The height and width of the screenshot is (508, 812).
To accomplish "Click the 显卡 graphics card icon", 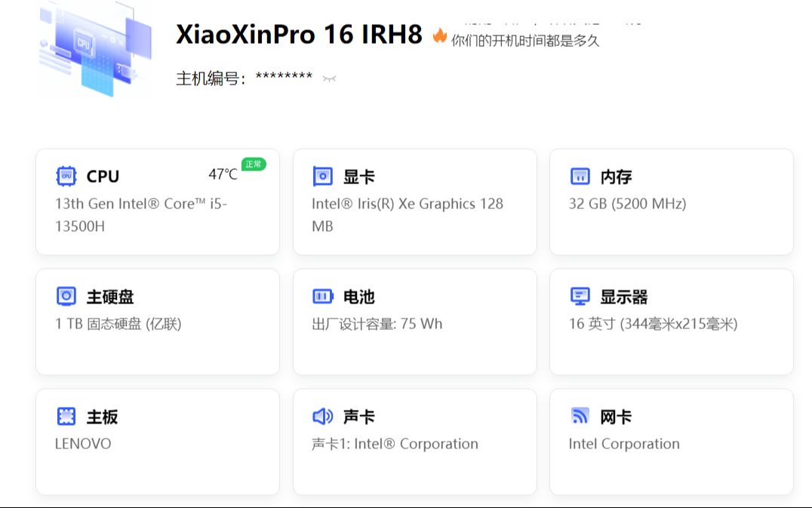I will 322,176.
